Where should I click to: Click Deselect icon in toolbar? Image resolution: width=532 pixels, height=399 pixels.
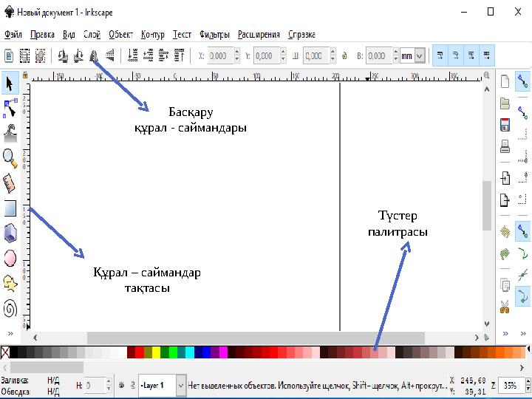pyautogui.click(x=40, y=55)
